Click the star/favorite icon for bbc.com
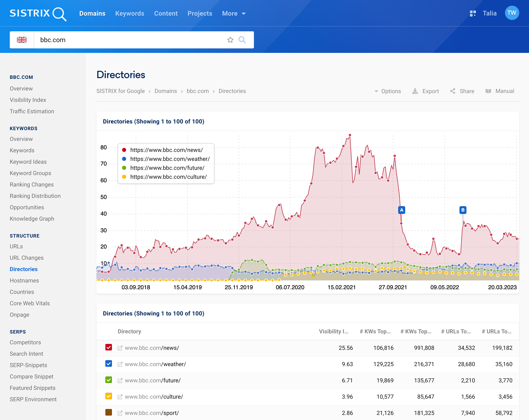 coord(231,39)
